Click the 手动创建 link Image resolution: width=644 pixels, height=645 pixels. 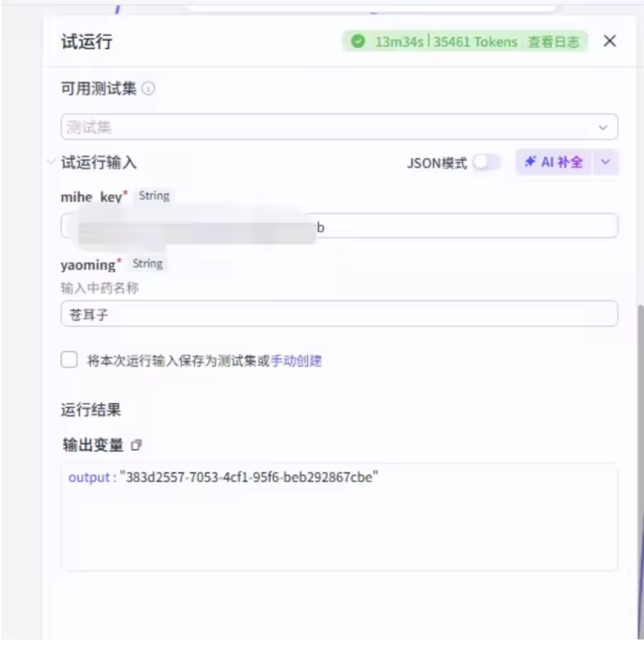tap(296, 361)
